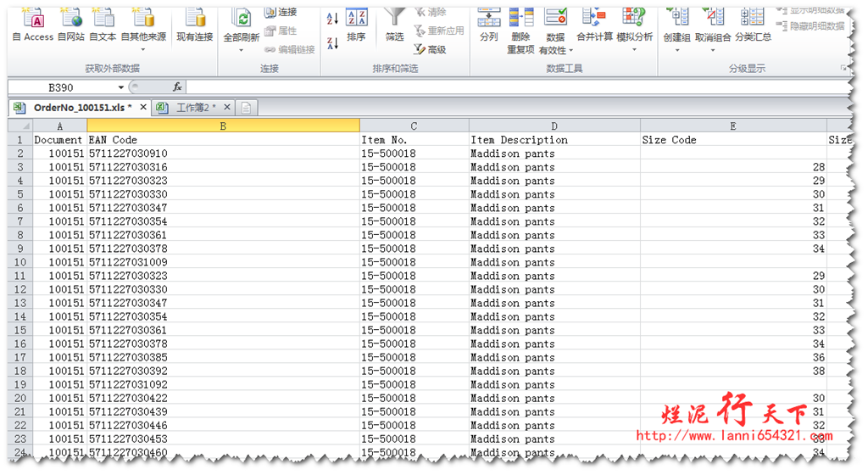Click the fx insert function button
This screenshot has width=868, height=475.
coord(177,87)
